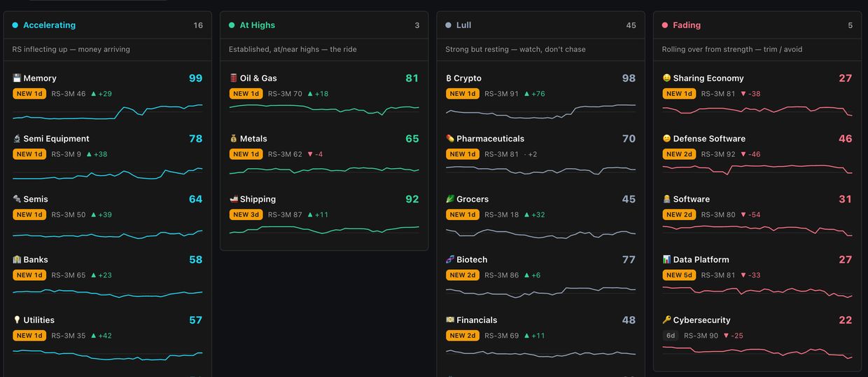Screen dimensions: 868x377
Task: Click the NEW 2d badge under Defense Software
Action: [680, 154]
